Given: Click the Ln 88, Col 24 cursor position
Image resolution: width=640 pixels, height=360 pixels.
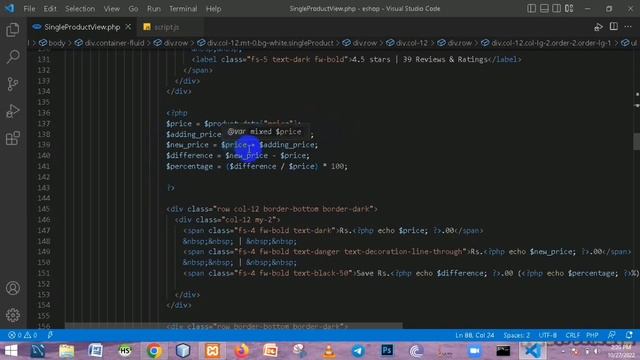Looking at the screenshot, I should [474, 335].
